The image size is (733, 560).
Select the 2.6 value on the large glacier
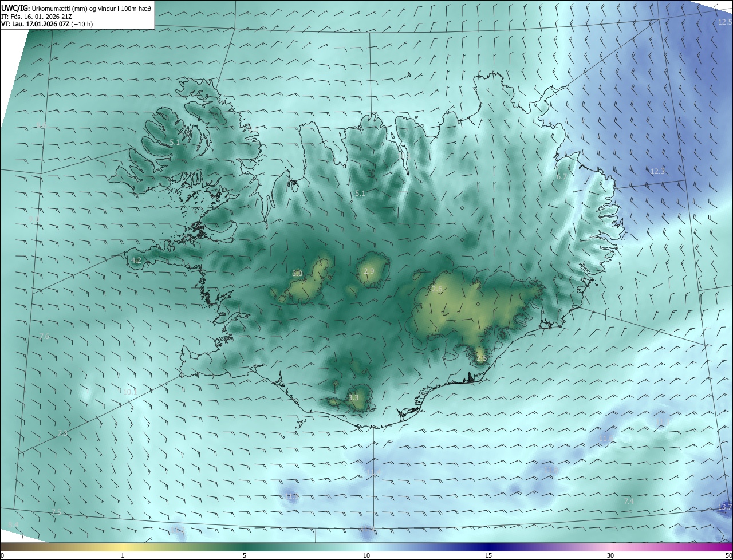point(437,289)
